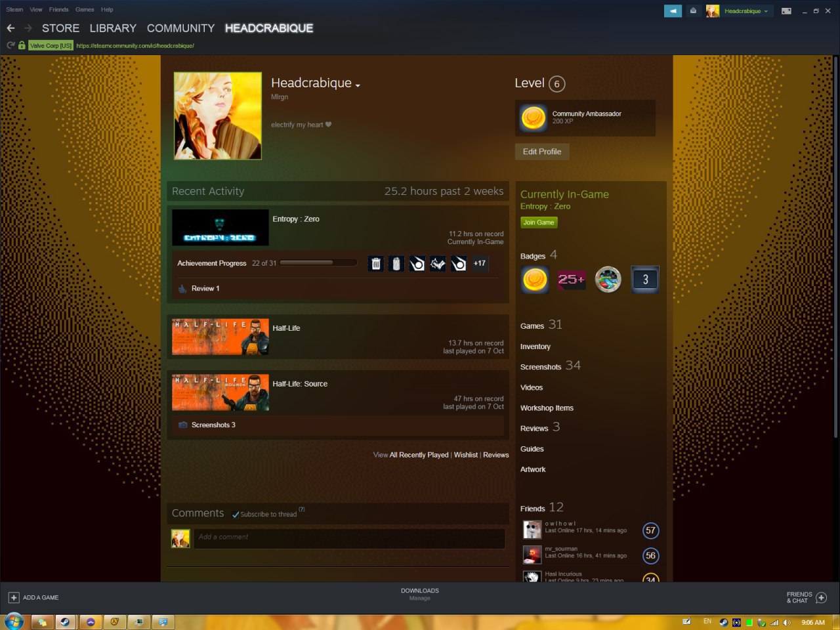Click the large profile avatar picture

click(x=218, y=115)
